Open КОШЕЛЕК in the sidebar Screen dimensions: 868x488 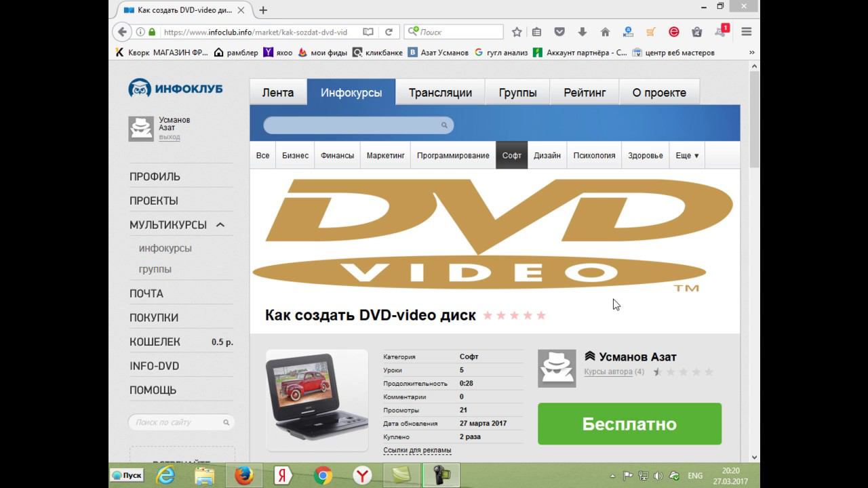pos(155,342)
